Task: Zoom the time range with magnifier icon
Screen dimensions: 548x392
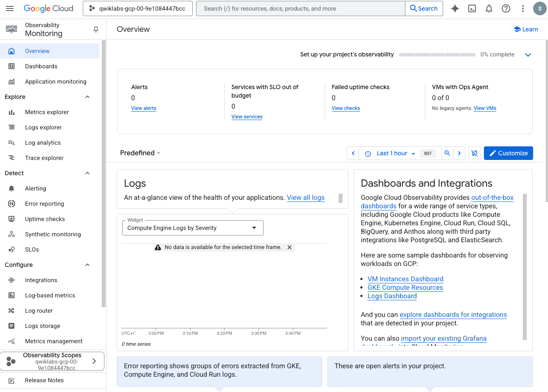Action: click(447, 153)
